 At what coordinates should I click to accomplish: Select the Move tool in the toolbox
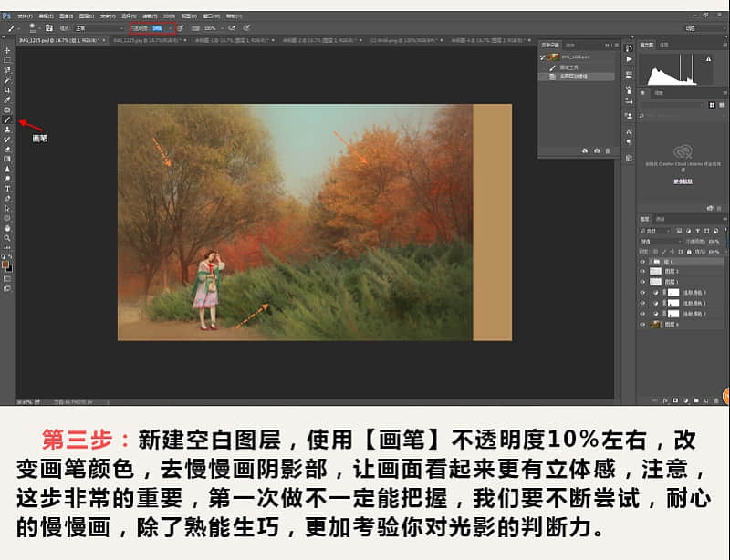pyautogui.click(x=7, y=51)
